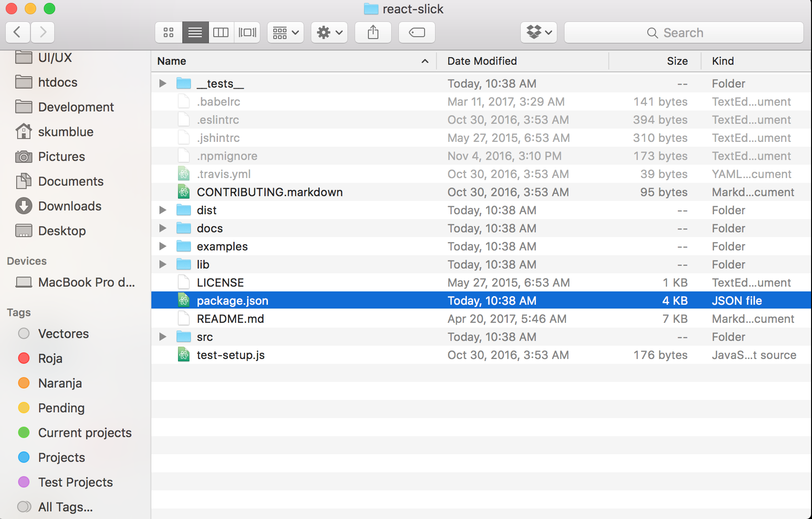Click the Edit Tags icon
Image resolution: width=812 pixels, height=519 pixels.
point(416,32)
